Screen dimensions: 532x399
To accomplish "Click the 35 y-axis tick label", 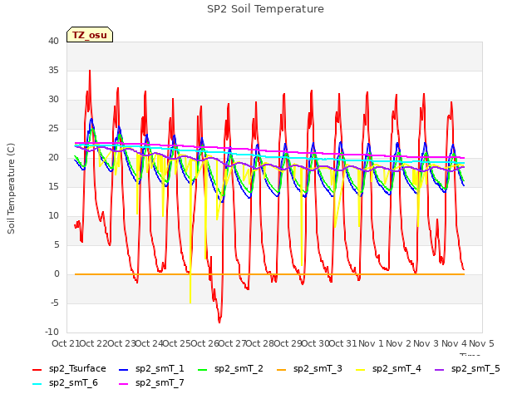I will [x=53, y=70].
